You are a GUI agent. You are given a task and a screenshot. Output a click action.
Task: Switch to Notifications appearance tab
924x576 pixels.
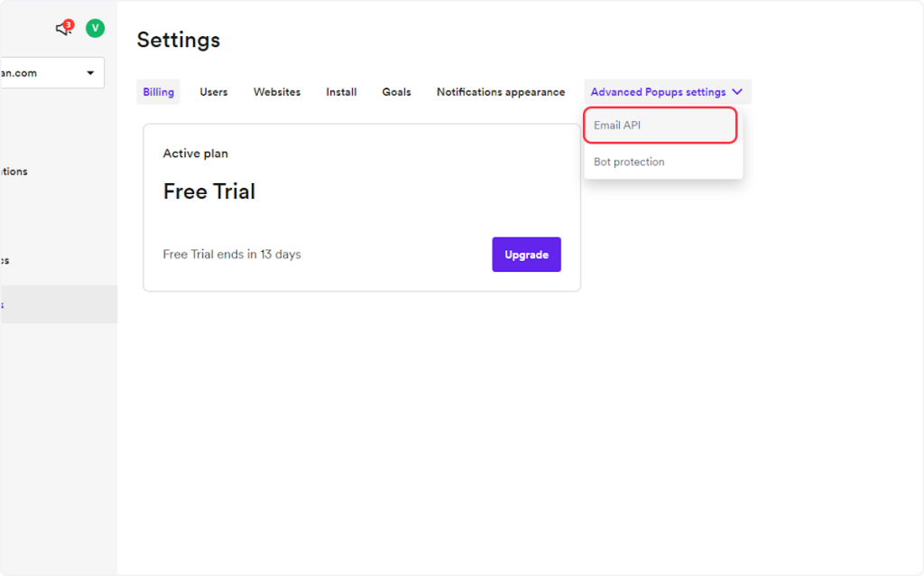pos(501,92)
